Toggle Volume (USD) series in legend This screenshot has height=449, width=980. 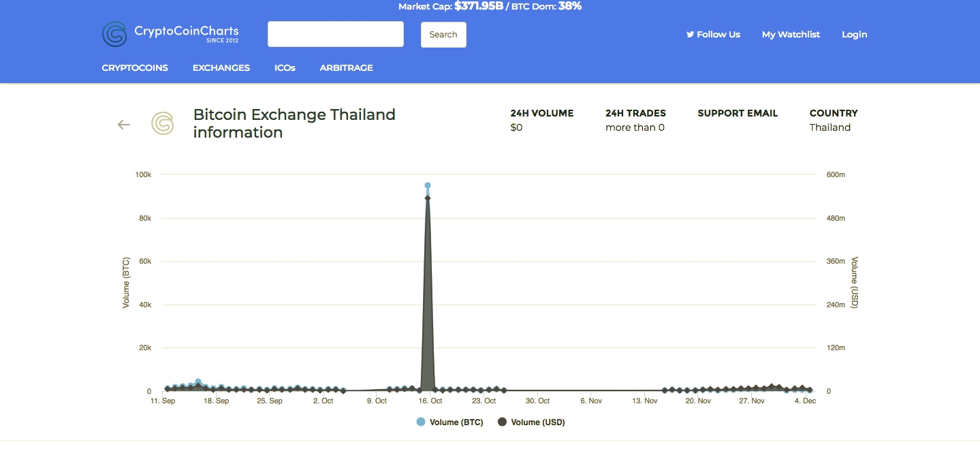531,422
